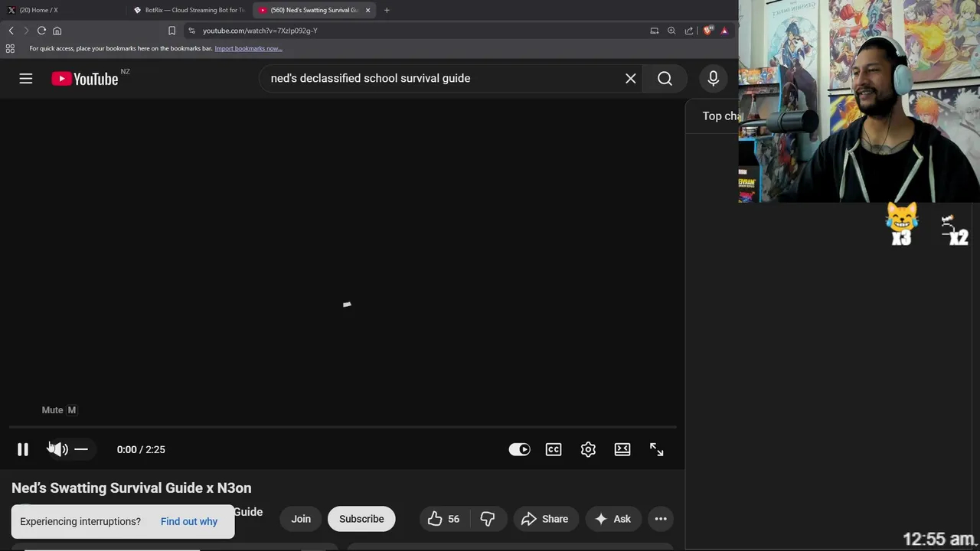Subscribe to the channel
The width and height of the screenshot is (980, 551).
[x=361, y=519]
